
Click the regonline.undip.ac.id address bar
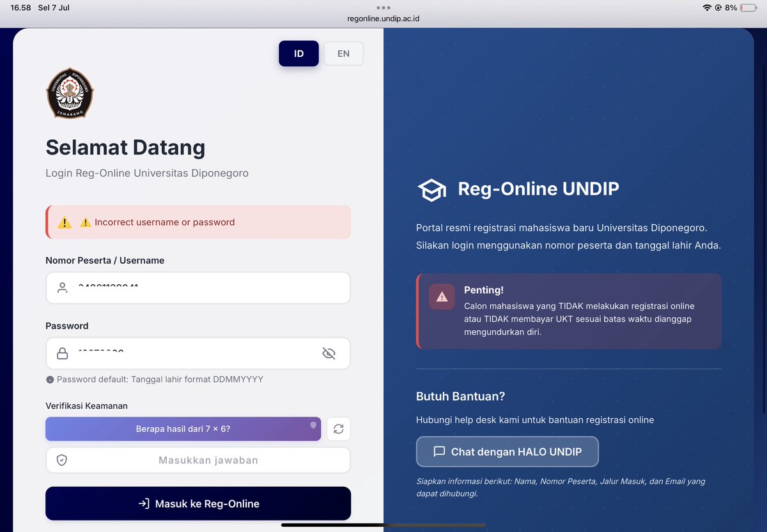383,19
